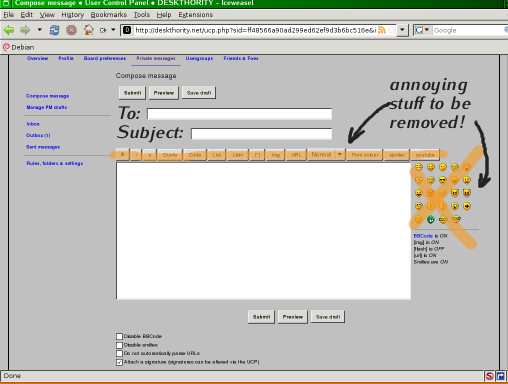The width and height of the screenshot is (508, 384).
Task: Open the Bookmarks menu
Action: (x=109, y=15)
